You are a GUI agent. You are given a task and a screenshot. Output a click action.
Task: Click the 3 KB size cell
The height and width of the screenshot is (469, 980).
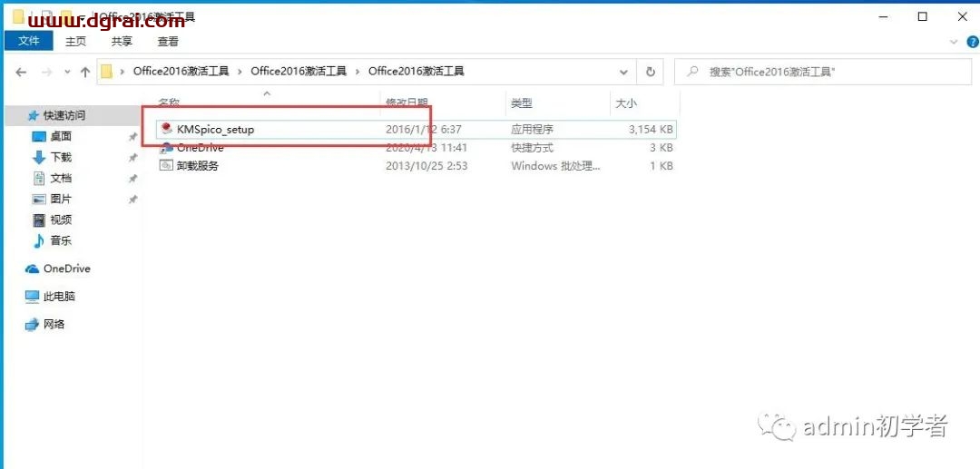click(661, 148)
